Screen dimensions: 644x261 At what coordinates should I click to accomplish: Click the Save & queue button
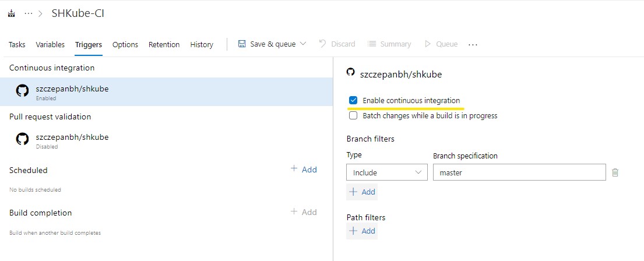tap(272, 44)
